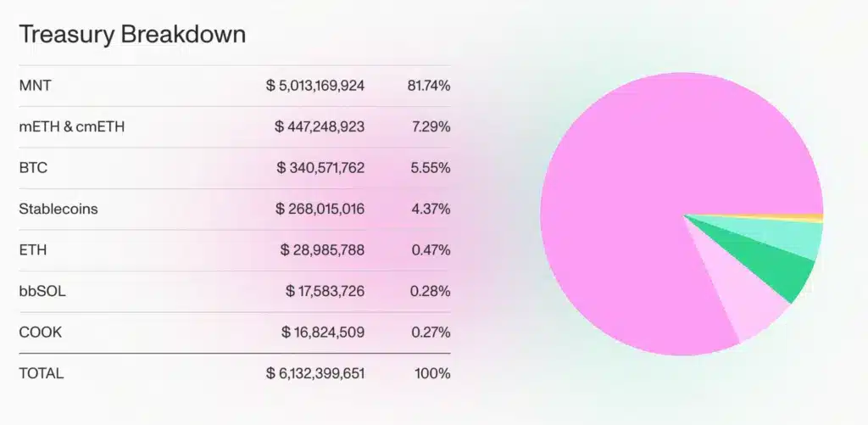
Task: Click the bbSOL row label
Action: click(42, 291)
